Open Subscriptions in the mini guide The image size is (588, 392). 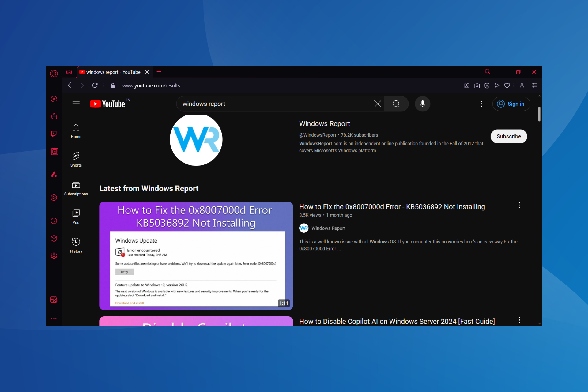click(76, 188)
